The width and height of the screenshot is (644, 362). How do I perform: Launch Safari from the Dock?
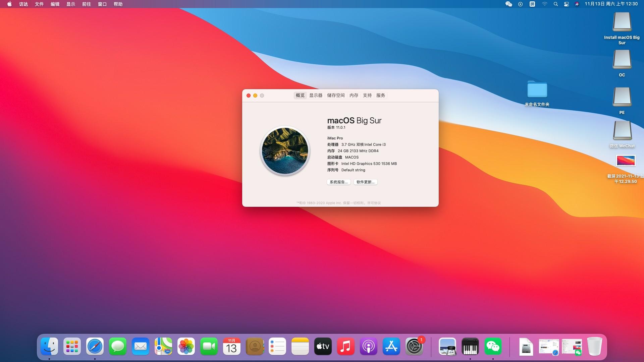(x=95, y=346)
